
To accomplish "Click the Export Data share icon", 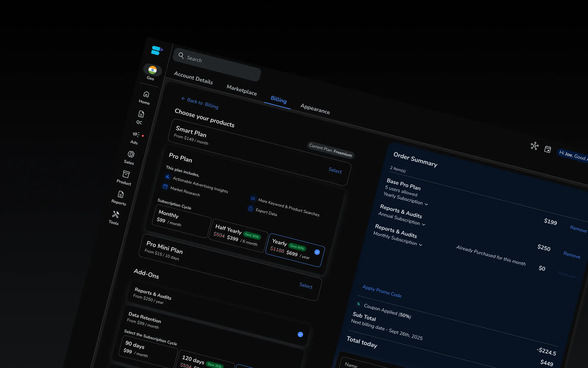I will (x=251, y=209).
